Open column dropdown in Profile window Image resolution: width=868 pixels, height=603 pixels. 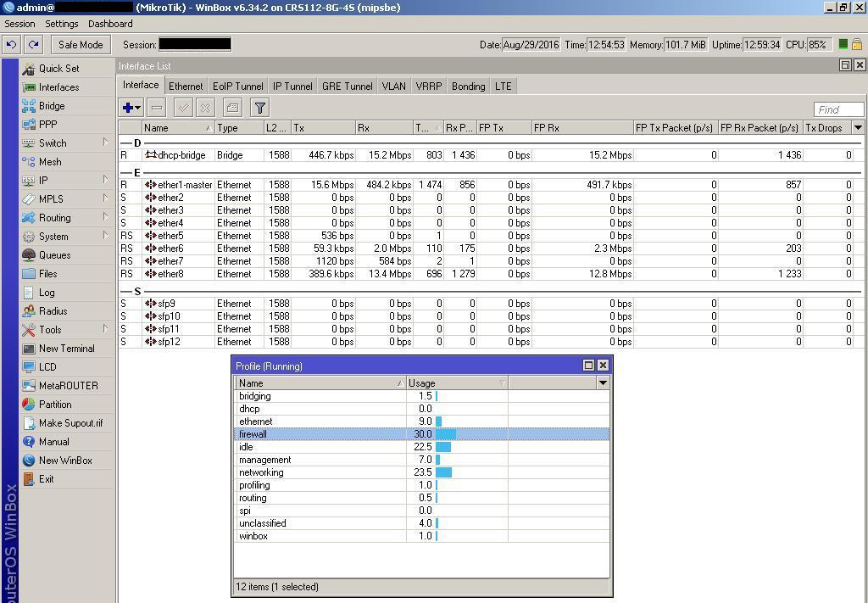pos(603,383)
